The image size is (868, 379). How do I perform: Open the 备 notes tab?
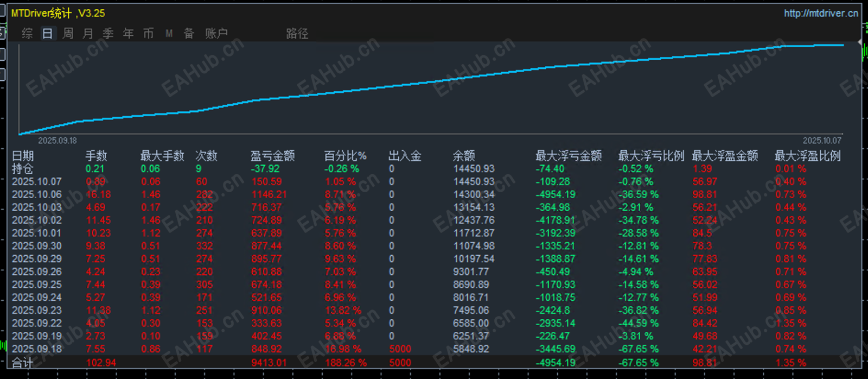[x=189, y=34]
